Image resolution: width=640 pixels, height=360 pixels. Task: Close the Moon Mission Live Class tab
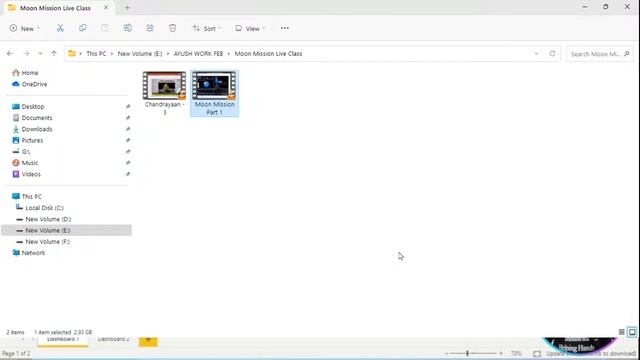tap(106, 7)
